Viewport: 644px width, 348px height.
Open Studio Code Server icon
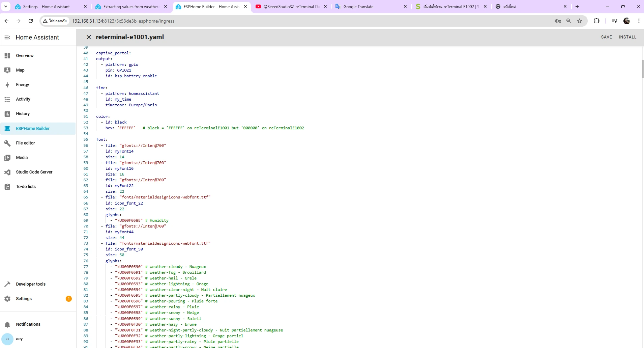7,172
